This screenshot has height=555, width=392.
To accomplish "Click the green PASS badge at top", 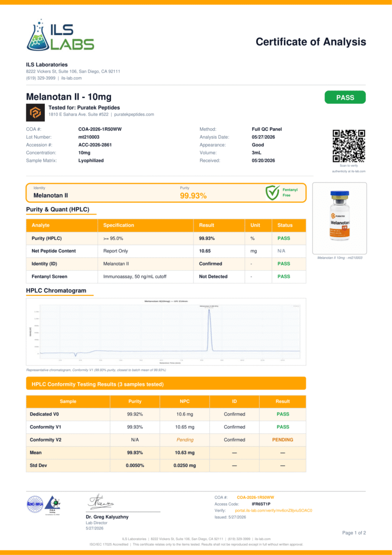I will [345, 97].
